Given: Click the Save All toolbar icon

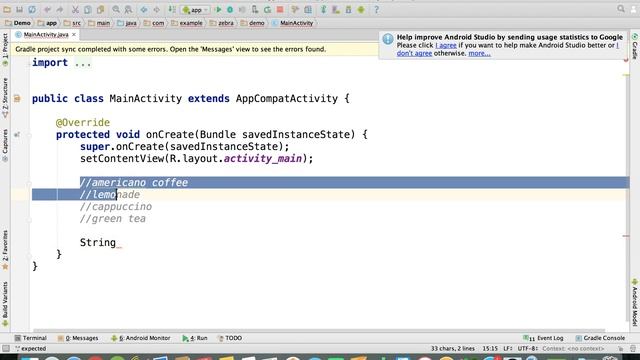Looking at the screenshot, I should point(20,9).
